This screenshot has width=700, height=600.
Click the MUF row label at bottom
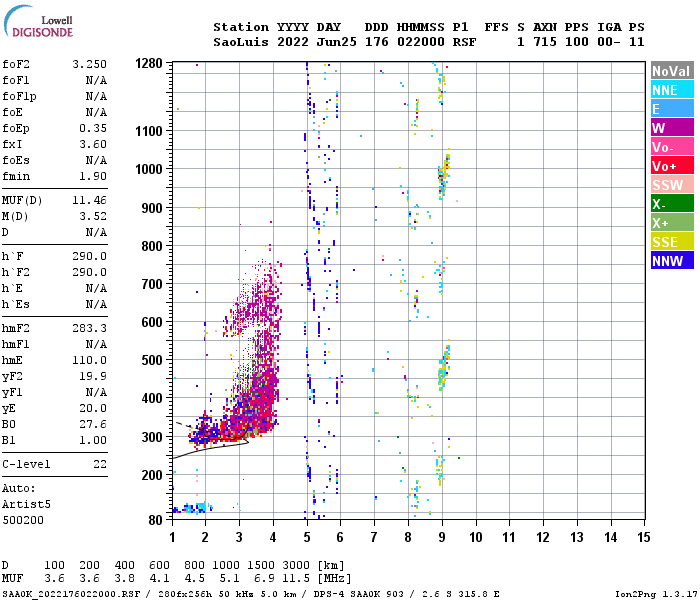click(x=12, y=579)
